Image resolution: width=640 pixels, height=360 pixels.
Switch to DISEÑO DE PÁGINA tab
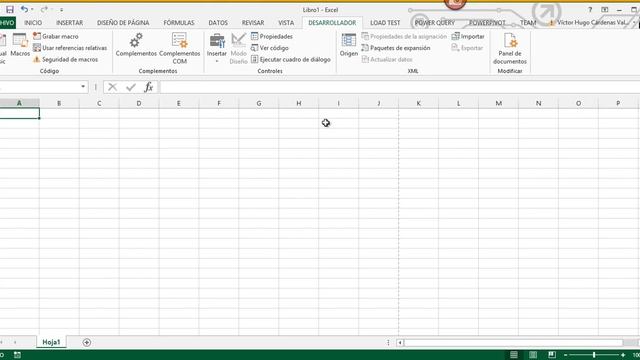click(x=123, y=23)
